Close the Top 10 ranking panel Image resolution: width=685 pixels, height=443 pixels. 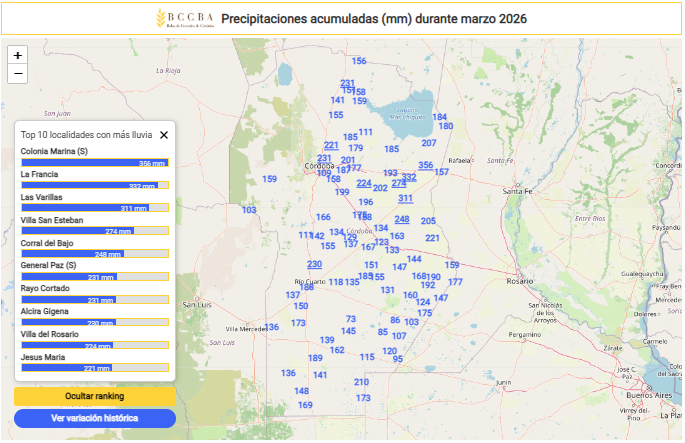[164, 134]
